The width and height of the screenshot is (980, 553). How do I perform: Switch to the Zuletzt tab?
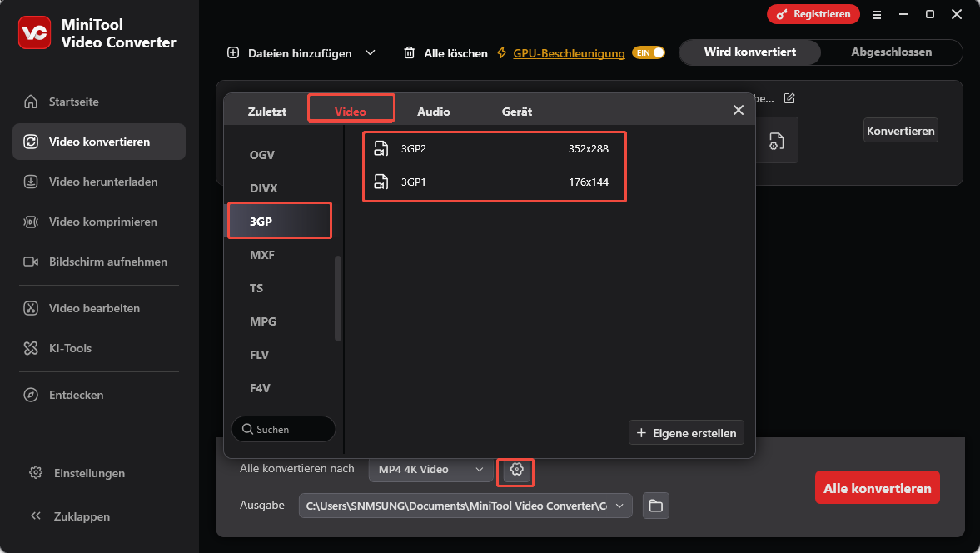click(x=267, y=112)
